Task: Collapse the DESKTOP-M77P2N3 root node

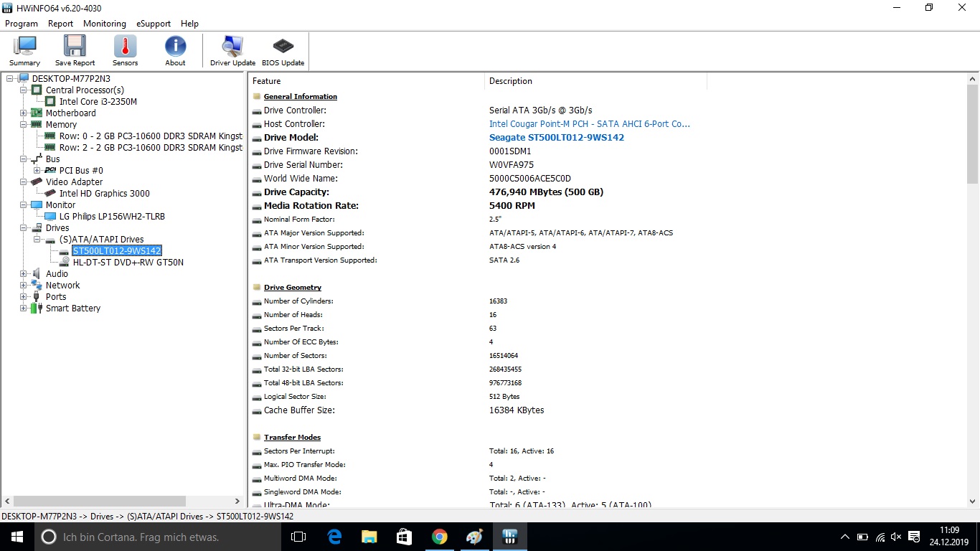Action: [9, 79]
